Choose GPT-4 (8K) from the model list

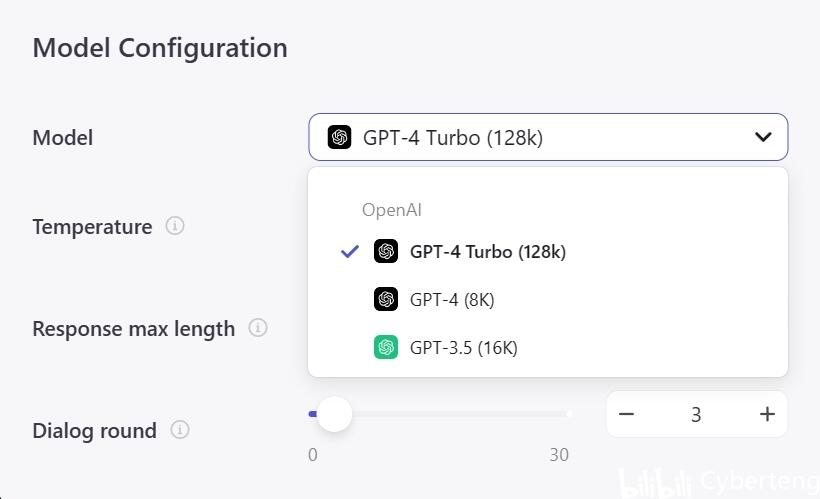pyautogui.click(x=452, y=299)
